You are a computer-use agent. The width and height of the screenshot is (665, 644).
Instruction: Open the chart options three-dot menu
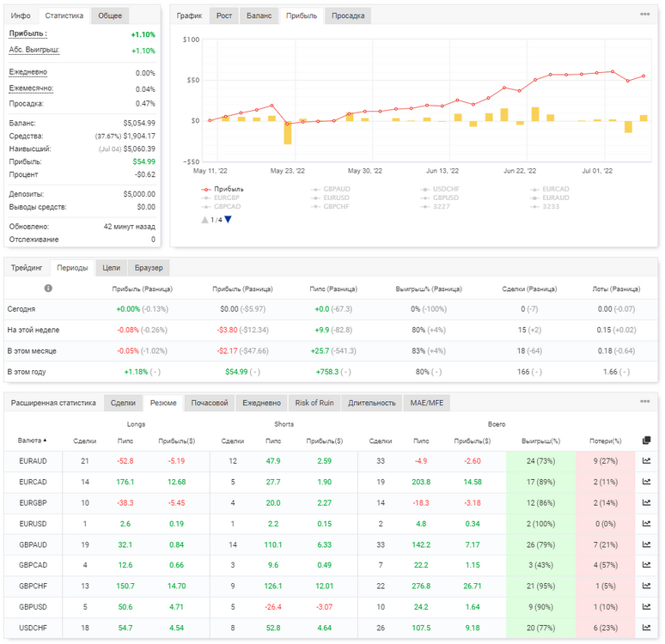coord(644,14)
